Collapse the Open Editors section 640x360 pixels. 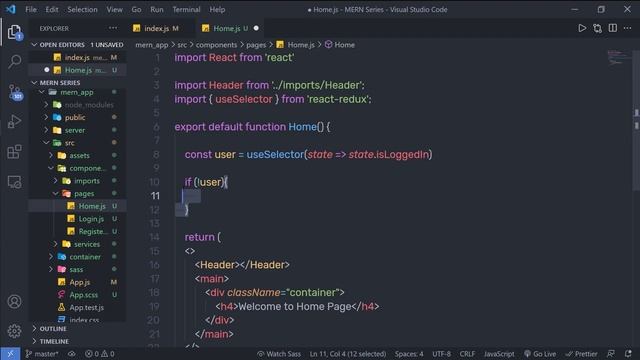(x=34, y=45)
